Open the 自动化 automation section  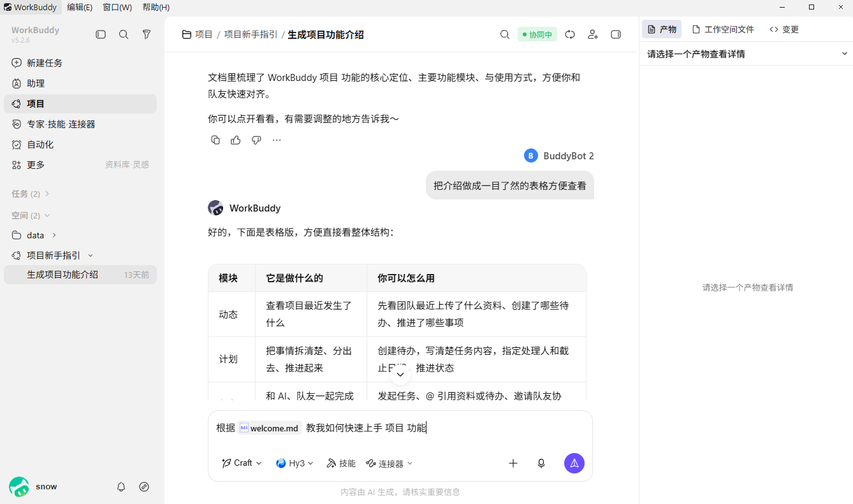coord(80,145)
